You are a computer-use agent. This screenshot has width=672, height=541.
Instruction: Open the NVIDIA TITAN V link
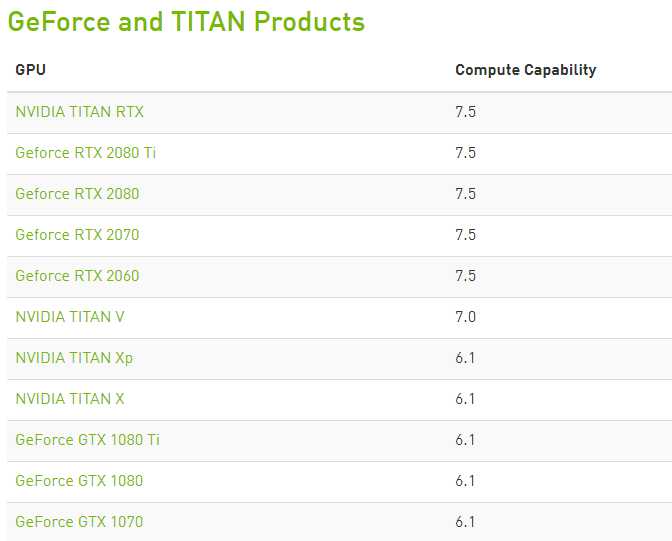(x=70, y=317)
